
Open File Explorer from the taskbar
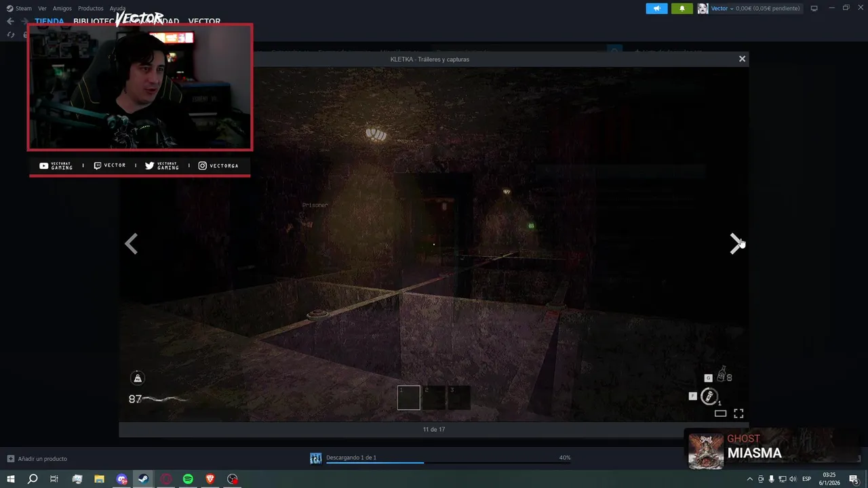pyautogui.click(x=99, y=479)
